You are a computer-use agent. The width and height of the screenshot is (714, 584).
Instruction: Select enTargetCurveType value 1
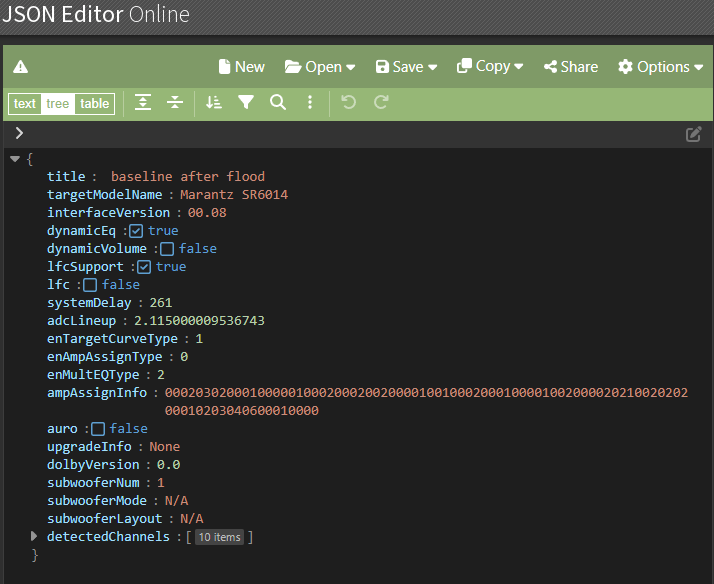(199, 339)
